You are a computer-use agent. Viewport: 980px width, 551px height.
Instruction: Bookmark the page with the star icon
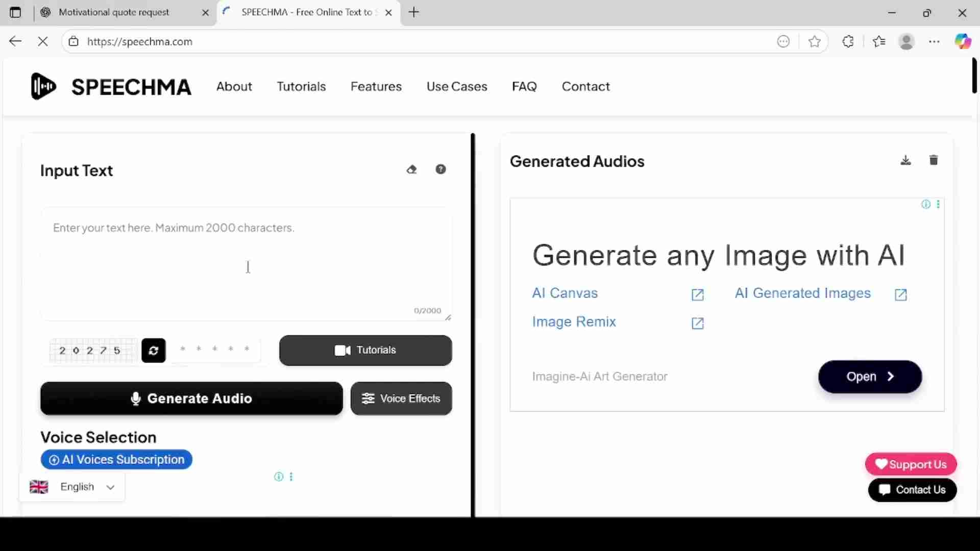pos(814,41)
